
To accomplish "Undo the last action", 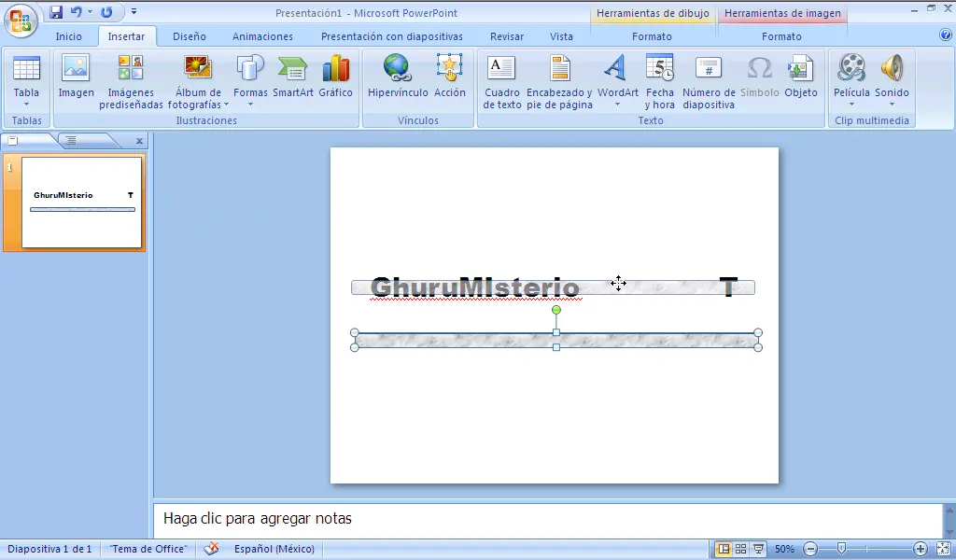I will point(77,11).
